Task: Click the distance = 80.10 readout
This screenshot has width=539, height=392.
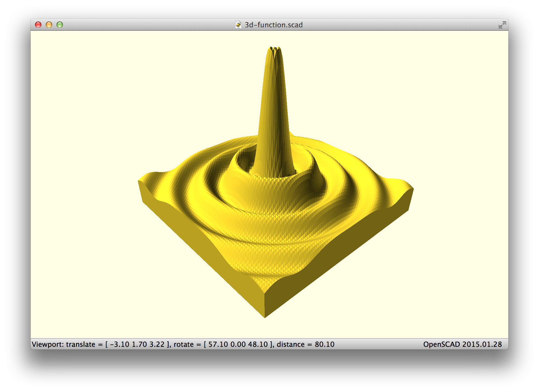Action: tap(306, 344)
